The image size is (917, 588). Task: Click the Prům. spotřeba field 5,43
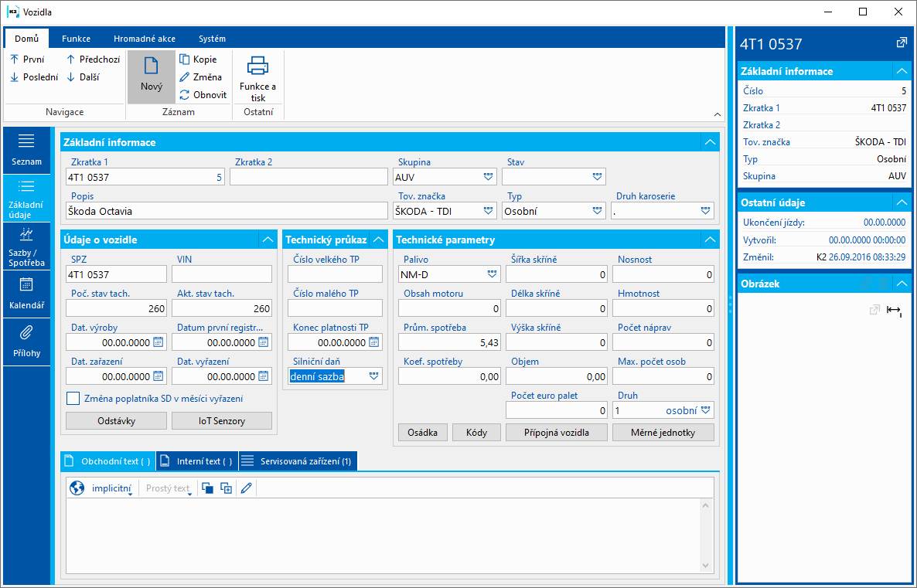(449, 342)
